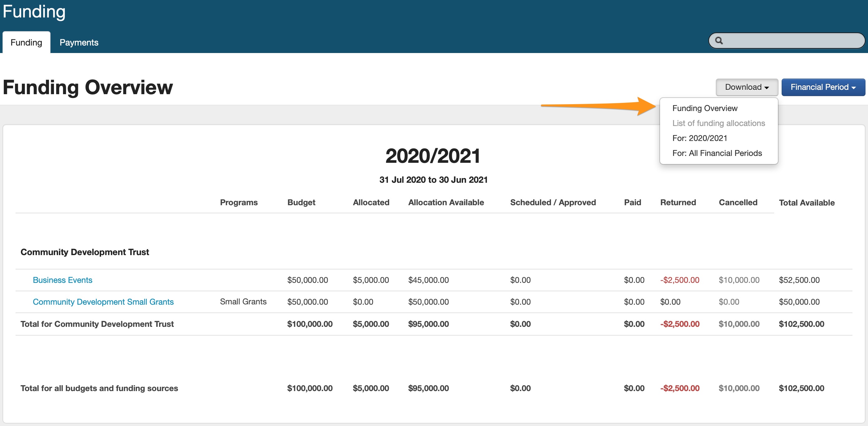The width and height of the screenshot is (868, 426).
Task: Click the search magnifier icon
Action: pyautogui.click(x=719, y=41)
